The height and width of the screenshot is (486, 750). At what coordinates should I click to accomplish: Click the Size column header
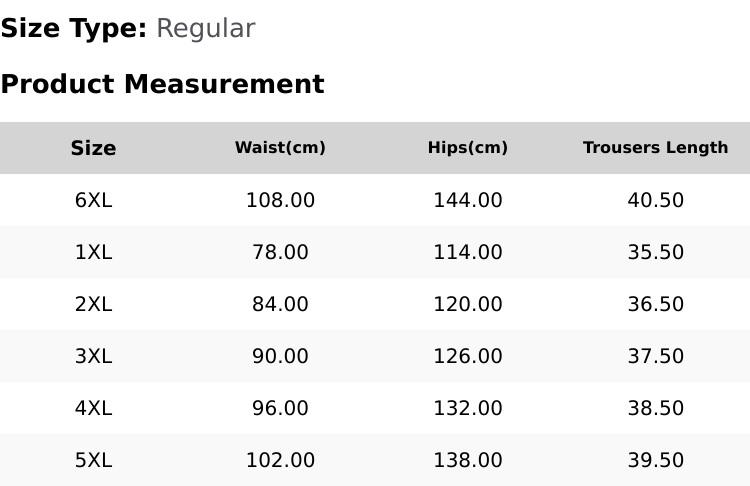coord(93,148)
